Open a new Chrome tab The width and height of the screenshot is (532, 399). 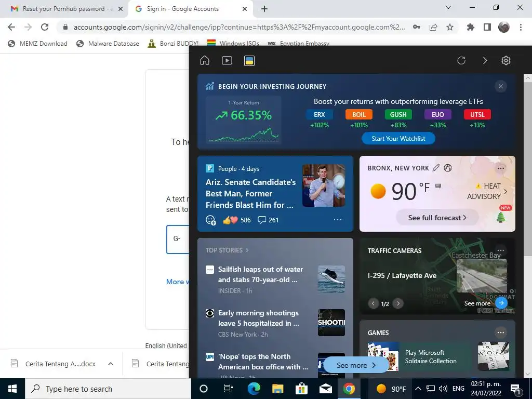point(264,9)
